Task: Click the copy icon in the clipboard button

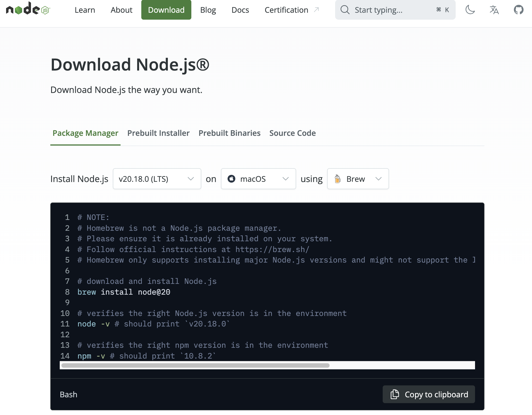Action: pos(395,394)
